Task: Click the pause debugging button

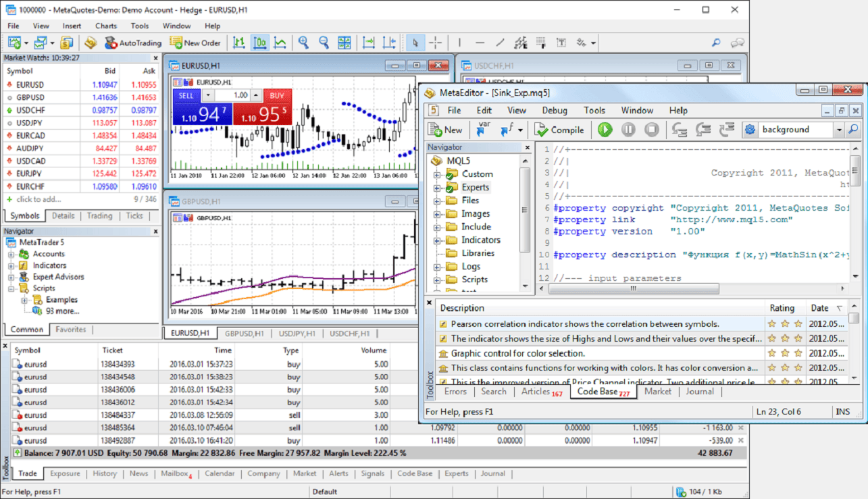Action: [x=628, y=130]
